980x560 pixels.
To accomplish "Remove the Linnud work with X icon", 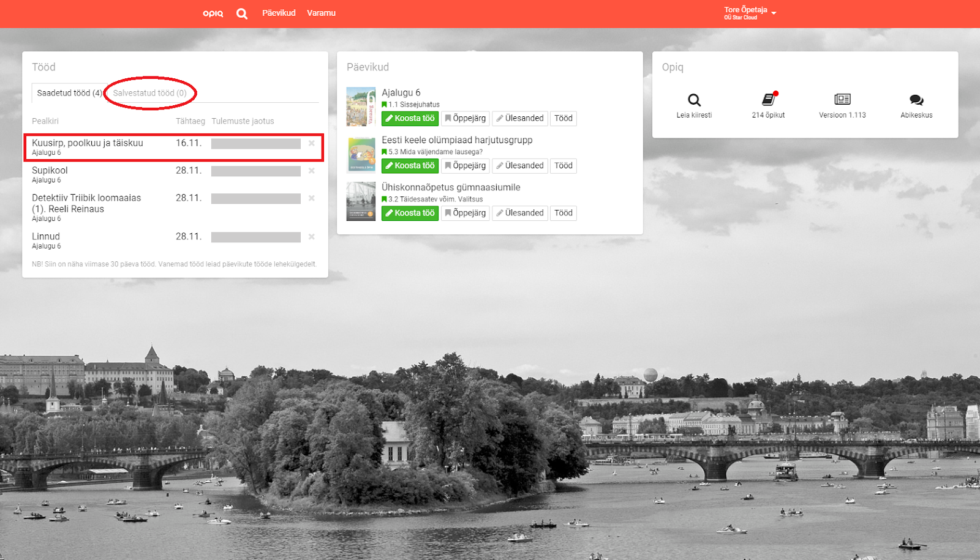I will coord(312,237).
